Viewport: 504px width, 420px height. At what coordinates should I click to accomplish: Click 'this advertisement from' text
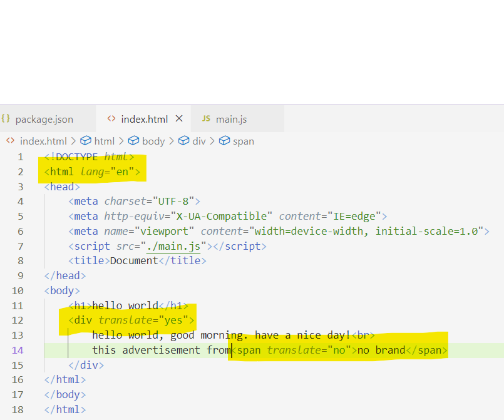click(x=162, y=350)
